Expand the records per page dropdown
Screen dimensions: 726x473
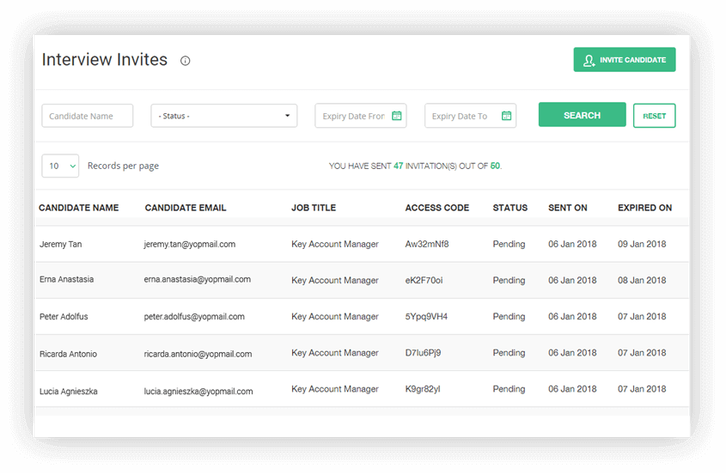(60, 166)
